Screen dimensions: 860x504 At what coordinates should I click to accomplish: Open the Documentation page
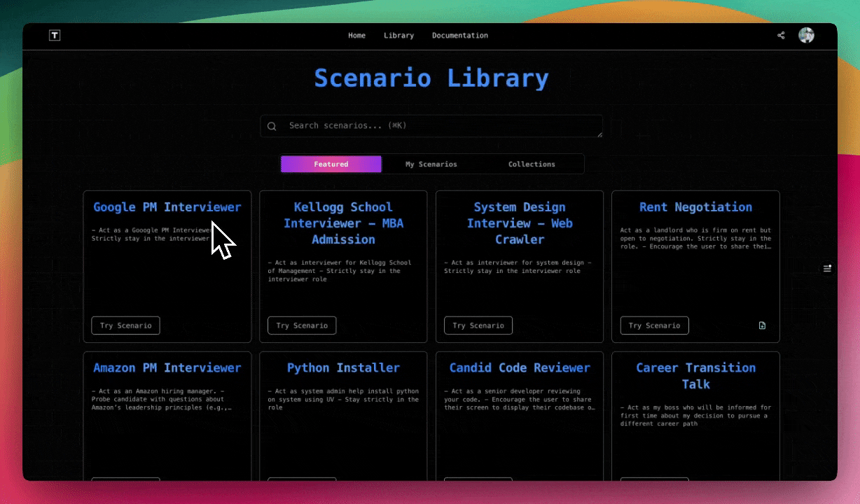459,35
